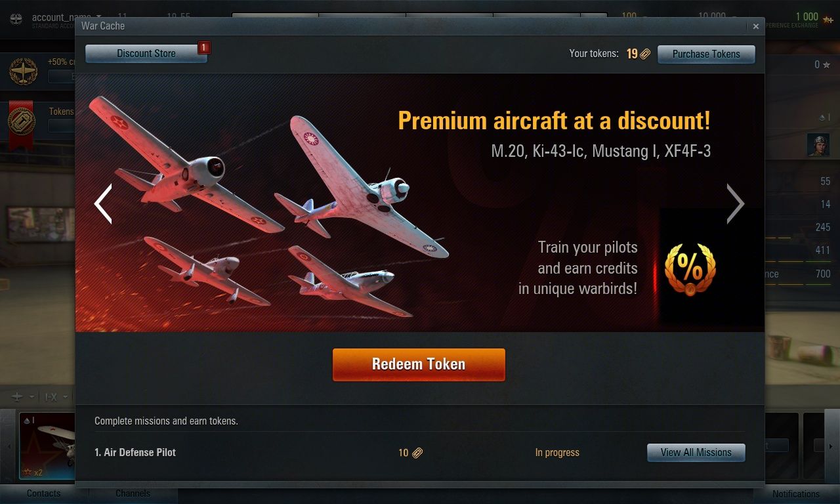Open the Discount Store
This screenshot has width=840, height=504.
click(146, 54)
